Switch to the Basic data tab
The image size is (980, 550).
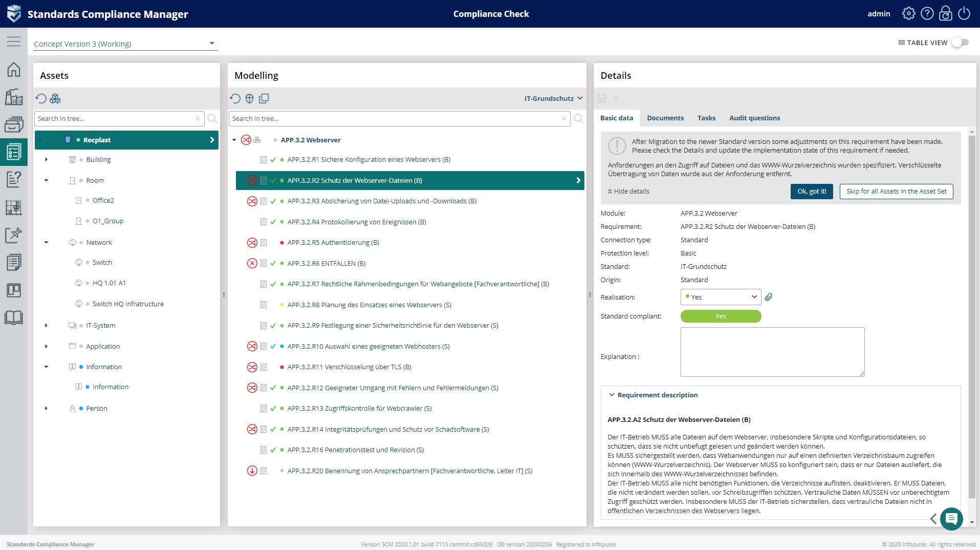coord(616,118)
